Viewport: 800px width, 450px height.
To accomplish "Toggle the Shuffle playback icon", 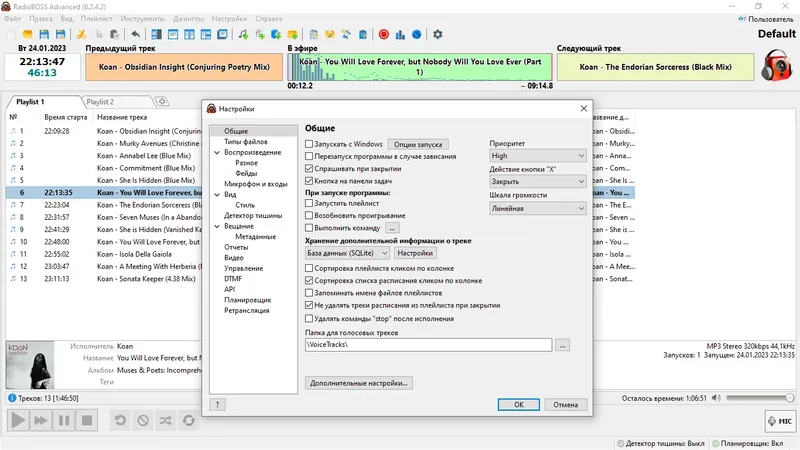I will [x=166, y=420].
